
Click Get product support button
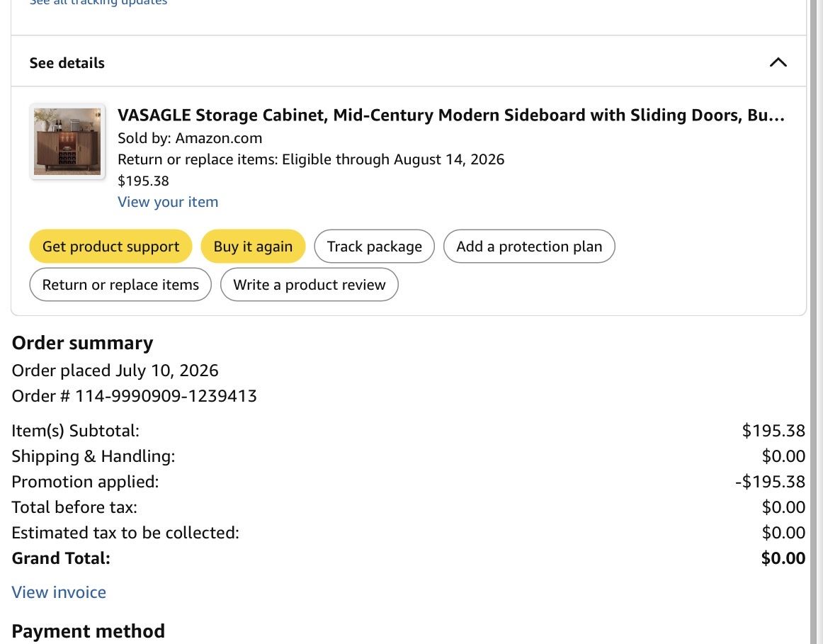tap(110, 246)
